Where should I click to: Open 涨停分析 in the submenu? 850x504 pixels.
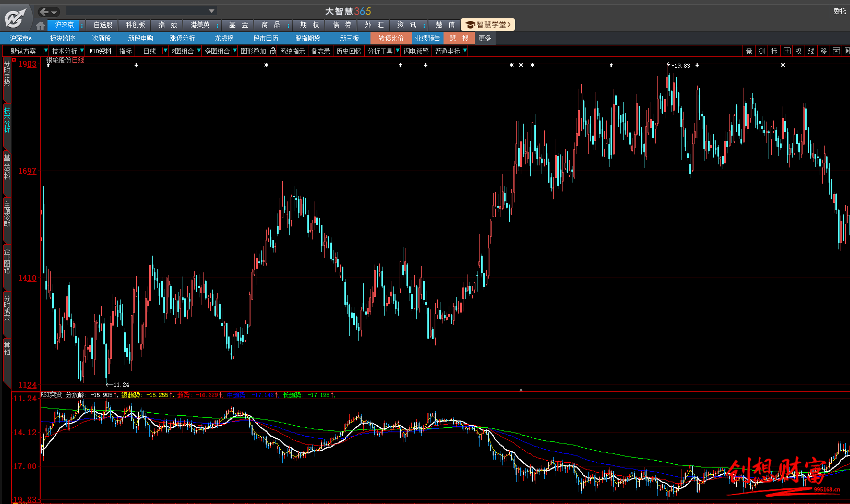(x=182, y=38)
